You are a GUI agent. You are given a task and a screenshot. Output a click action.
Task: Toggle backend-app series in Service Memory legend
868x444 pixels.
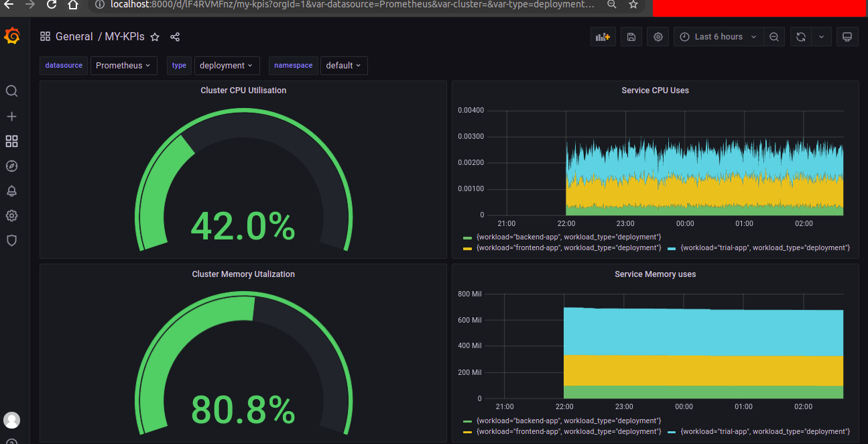568,421
